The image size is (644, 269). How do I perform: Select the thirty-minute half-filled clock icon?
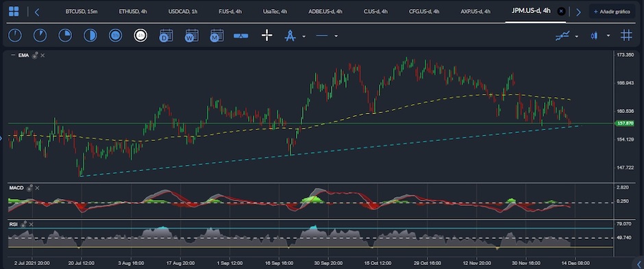pyautogui.click(x=90, y=36)
